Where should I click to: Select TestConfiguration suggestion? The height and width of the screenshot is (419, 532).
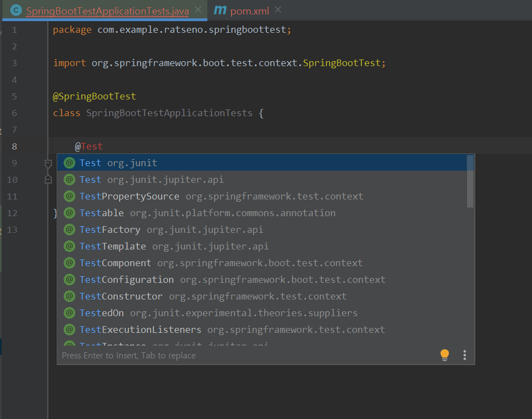coord(262,279)
